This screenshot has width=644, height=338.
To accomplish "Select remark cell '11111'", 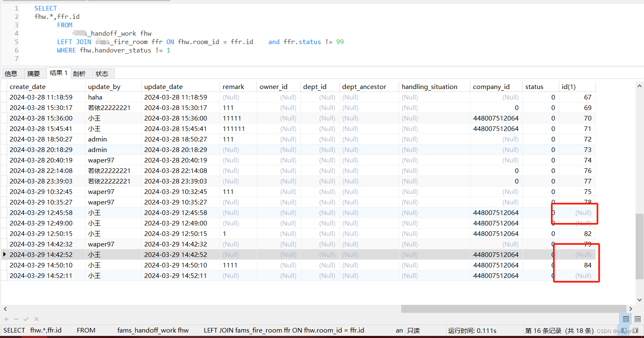I will point(238,118).
